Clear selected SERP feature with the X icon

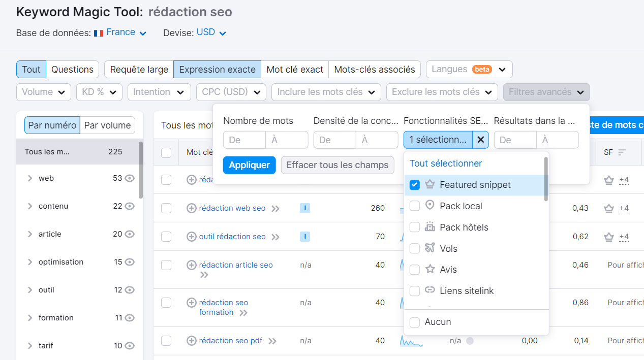(x=480, y=140)
